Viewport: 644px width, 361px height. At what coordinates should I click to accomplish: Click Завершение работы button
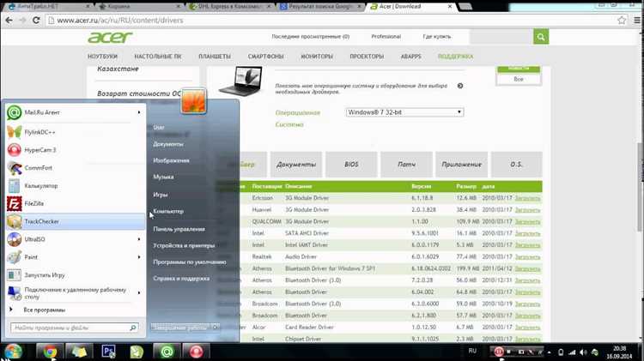coord(179,328)
